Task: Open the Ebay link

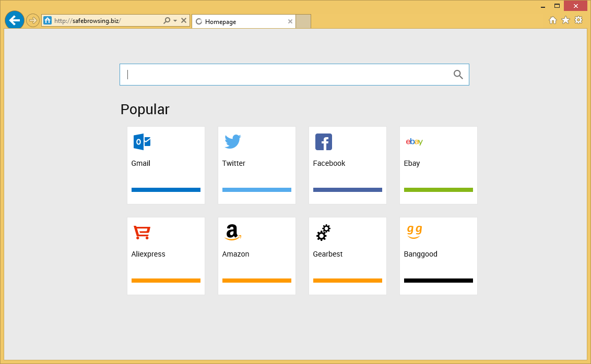Action: coord(411,163)
